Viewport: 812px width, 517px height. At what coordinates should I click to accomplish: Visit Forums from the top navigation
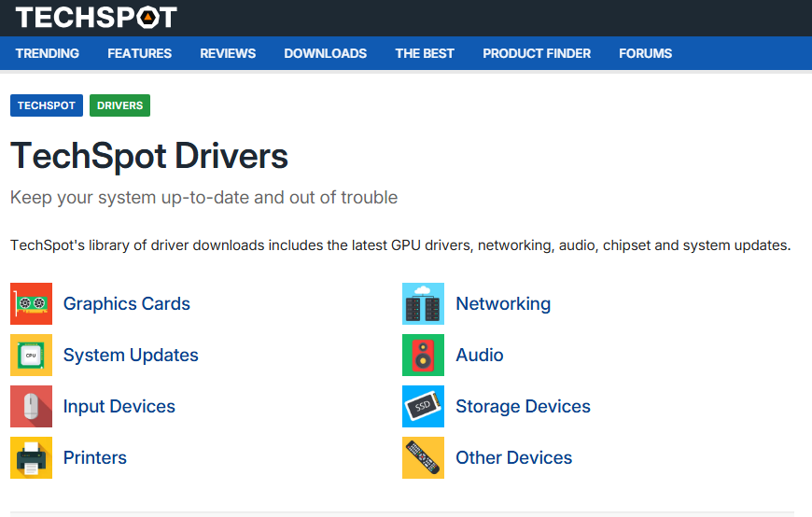coord(645,53)
